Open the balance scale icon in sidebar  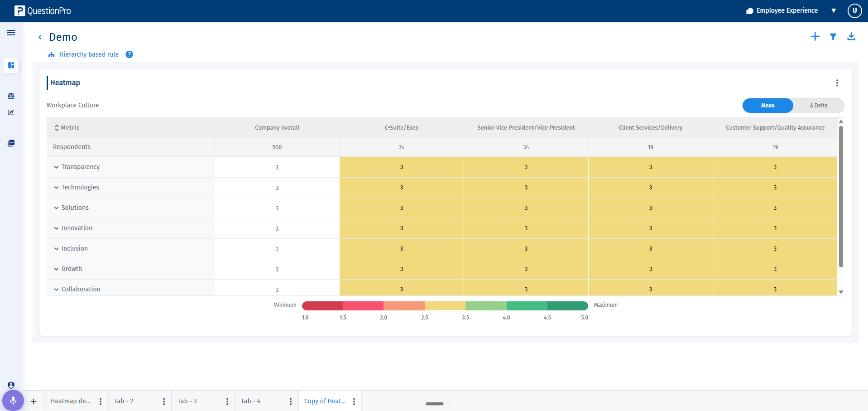tap(11, 96)
